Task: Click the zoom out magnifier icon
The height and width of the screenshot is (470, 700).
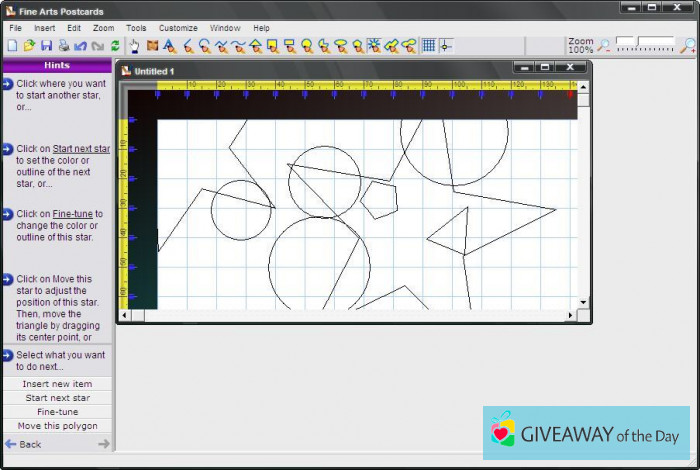Action: 604,45
